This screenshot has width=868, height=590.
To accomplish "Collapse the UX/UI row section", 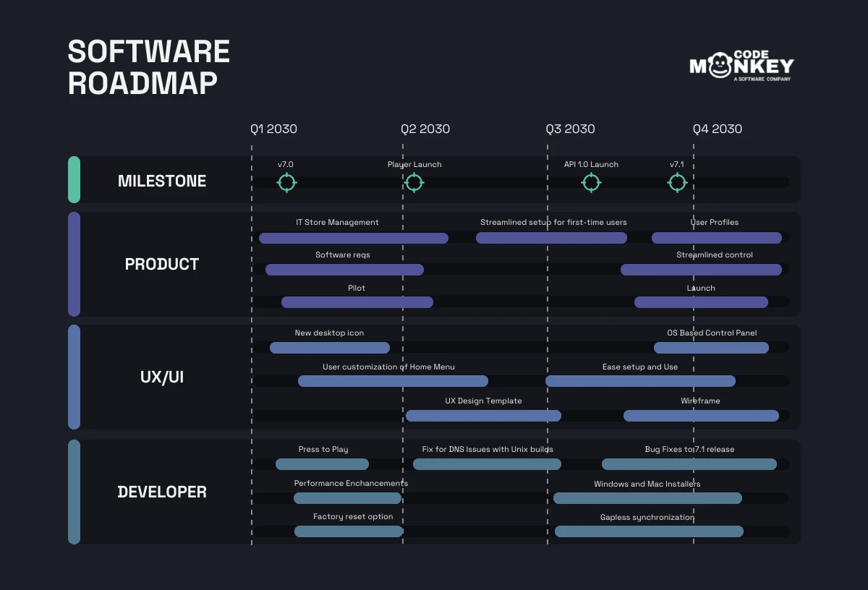I will [162, 377].
